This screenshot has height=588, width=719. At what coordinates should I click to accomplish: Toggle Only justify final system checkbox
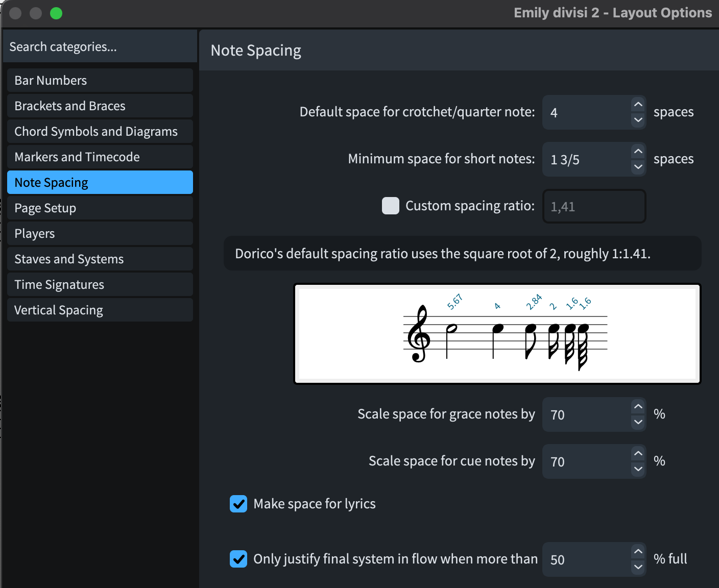point(238,559)
